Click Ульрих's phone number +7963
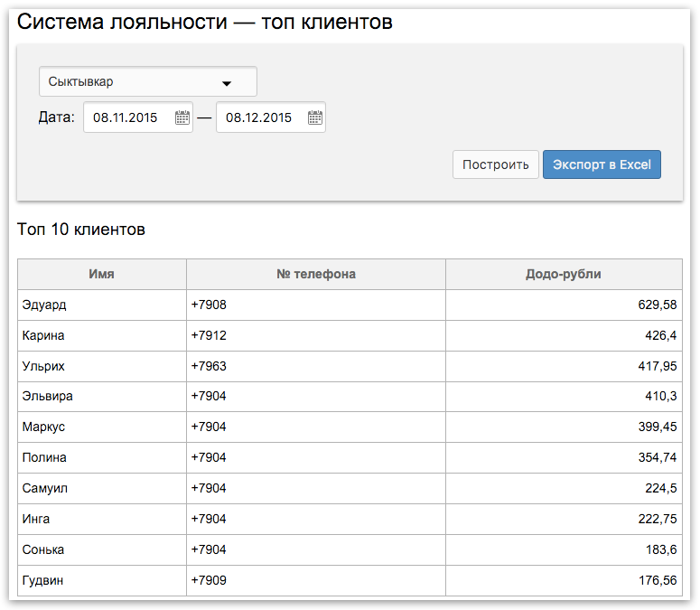Screen dimensions: 700x610 [x=209, y=366]
